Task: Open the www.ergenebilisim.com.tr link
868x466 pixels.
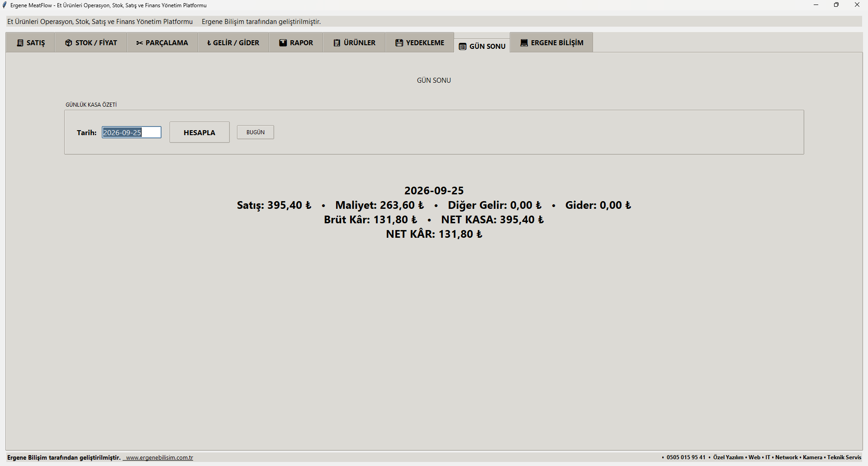Action: coord(159,457)
